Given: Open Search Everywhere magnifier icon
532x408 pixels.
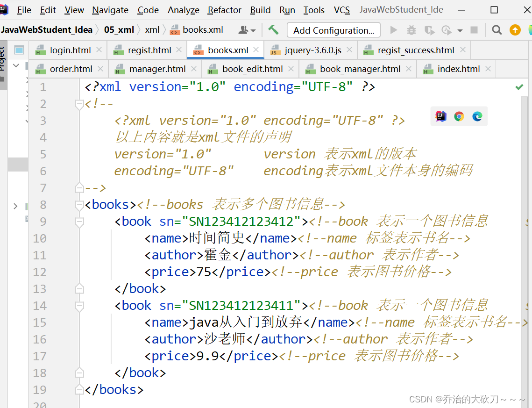Looking at the screenshot, I should click(497, 30).
